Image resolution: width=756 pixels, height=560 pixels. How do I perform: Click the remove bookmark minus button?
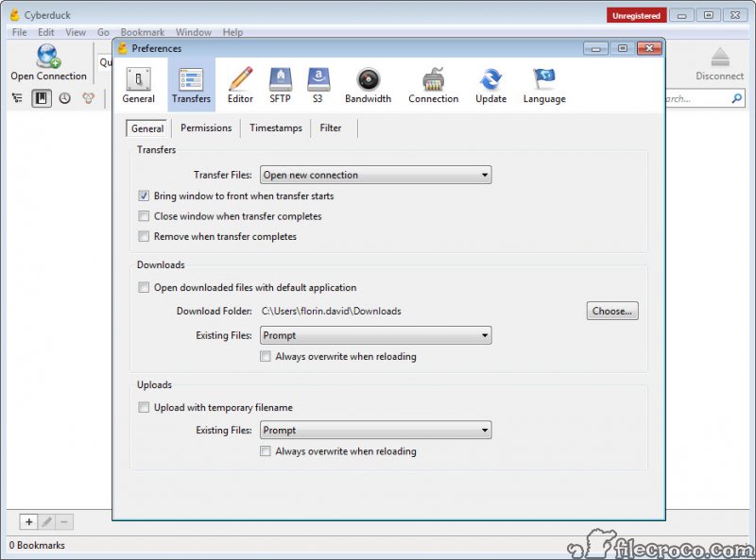(x=64, y=521)
